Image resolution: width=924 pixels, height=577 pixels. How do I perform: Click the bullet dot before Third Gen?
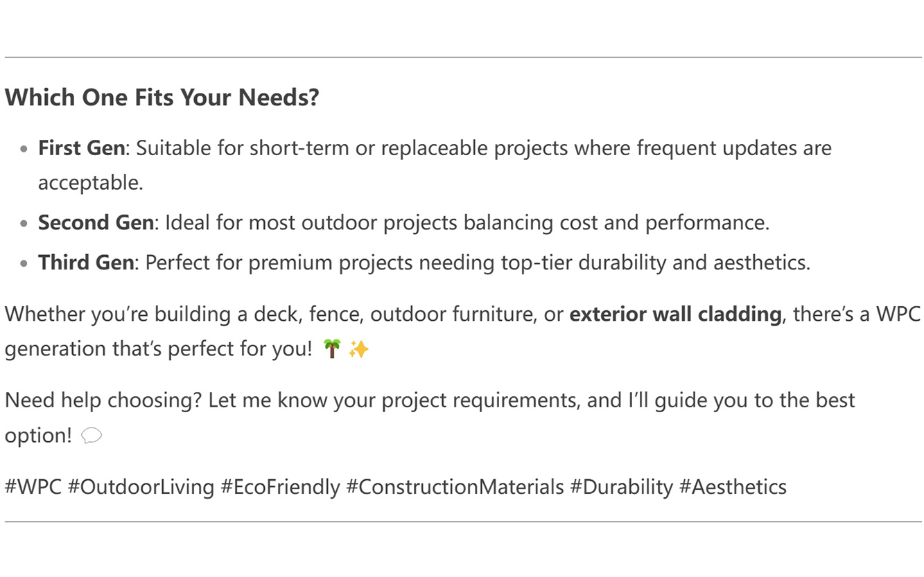(x=25, y=264)
